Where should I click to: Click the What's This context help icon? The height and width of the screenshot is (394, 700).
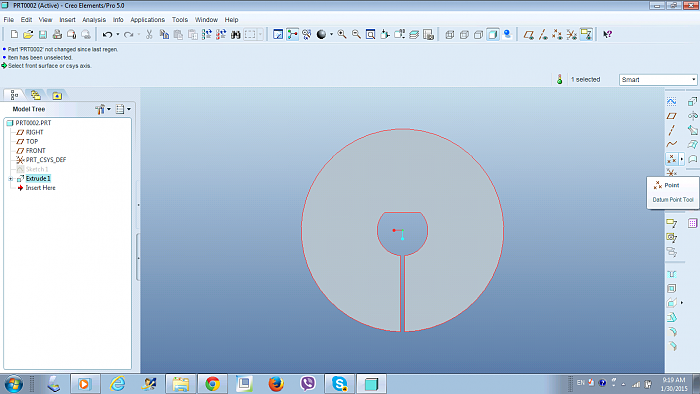coord(608,34)
